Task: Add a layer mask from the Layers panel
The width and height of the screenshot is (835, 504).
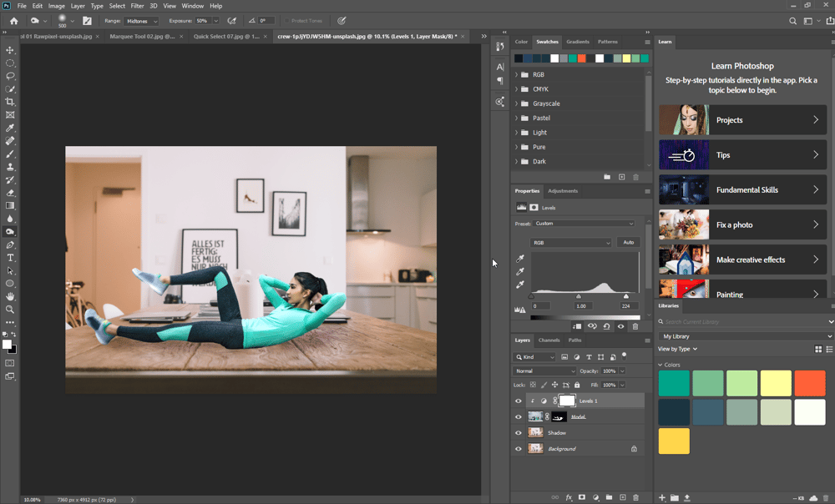Action: click(581, 496)
